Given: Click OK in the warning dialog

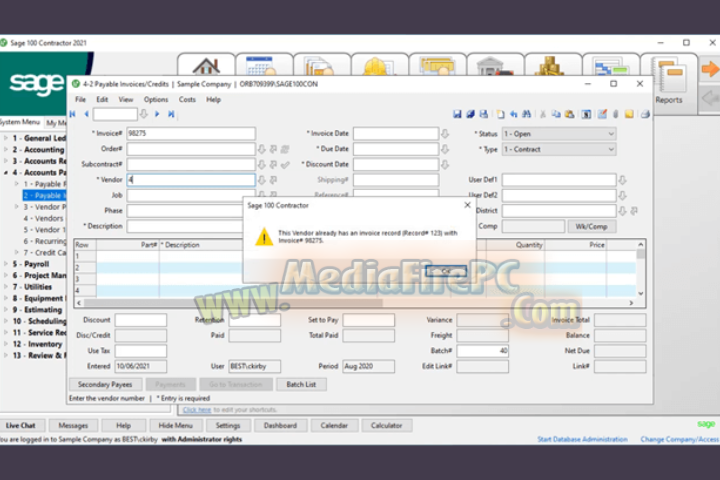Looking at the screenshot, I should click(x=446, y=271).
